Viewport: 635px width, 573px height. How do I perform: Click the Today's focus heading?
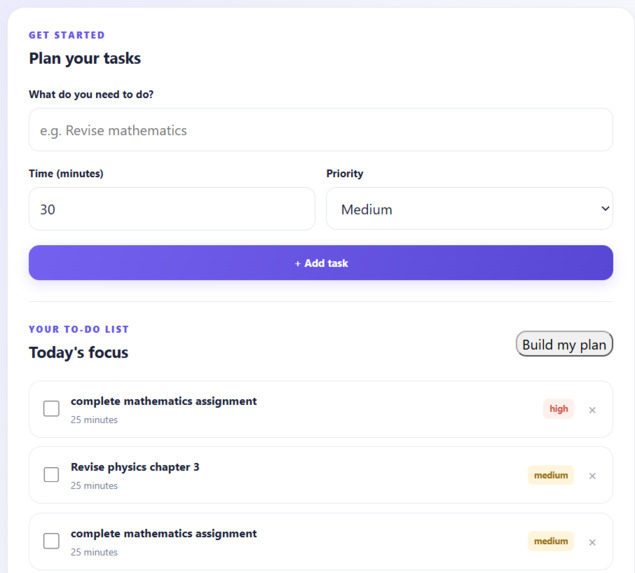79,352
